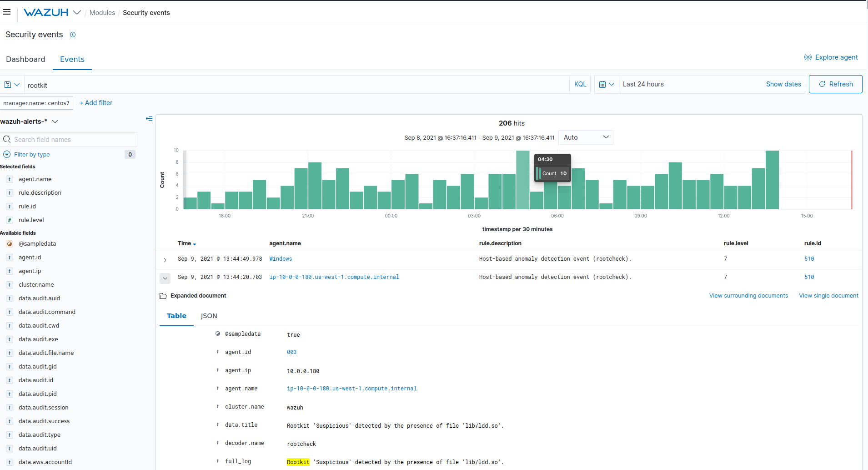
Task: Open the wazuh-alerts-* index pattern dropdown
Action: click(55, 121)
